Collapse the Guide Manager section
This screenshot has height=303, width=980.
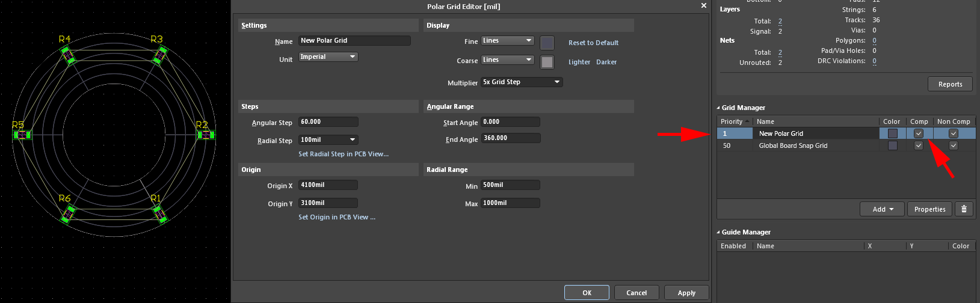718,232
